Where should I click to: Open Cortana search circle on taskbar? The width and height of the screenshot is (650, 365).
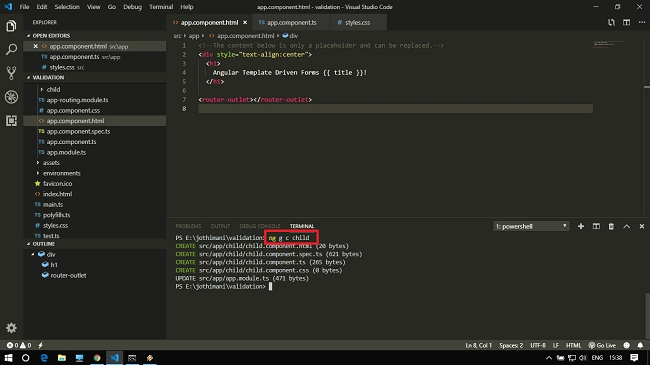pos(25,358)
